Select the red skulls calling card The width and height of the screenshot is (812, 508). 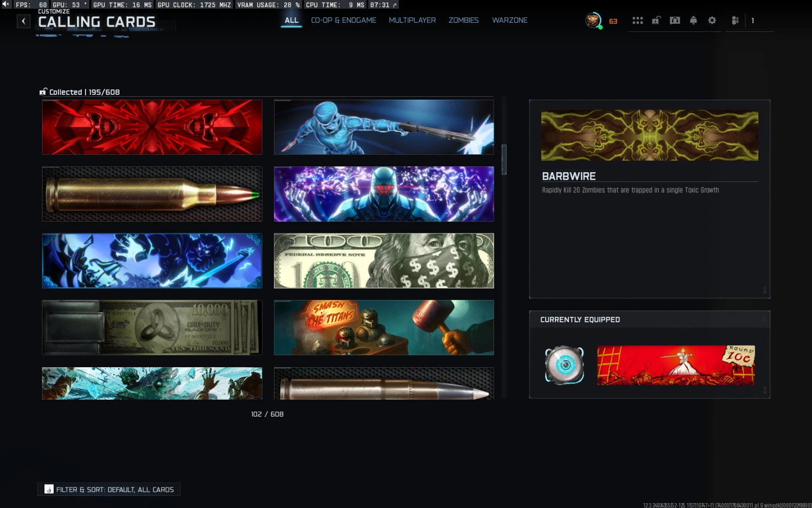(x=152, y=127)
